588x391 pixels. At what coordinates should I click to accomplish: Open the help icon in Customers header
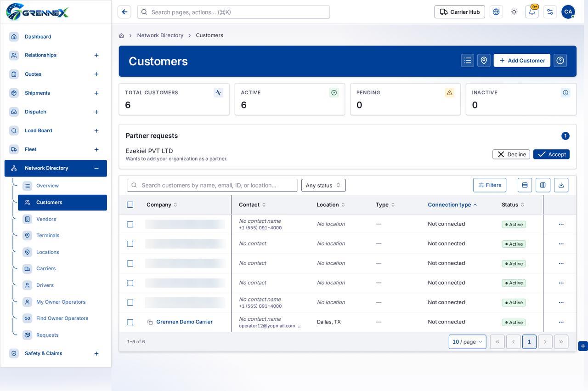[x=560, y=61]
